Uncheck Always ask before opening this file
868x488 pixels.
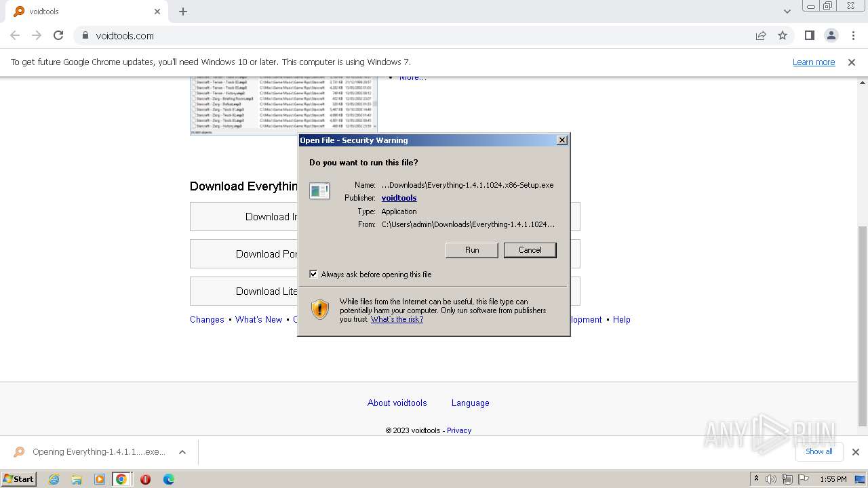(313, 274)
